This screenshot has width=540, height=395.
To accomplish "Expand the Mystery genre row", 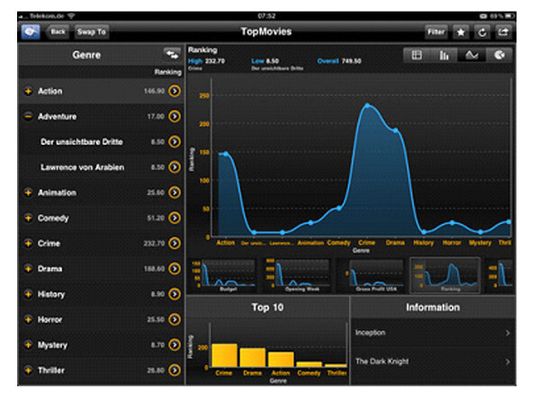I will 28,345.
